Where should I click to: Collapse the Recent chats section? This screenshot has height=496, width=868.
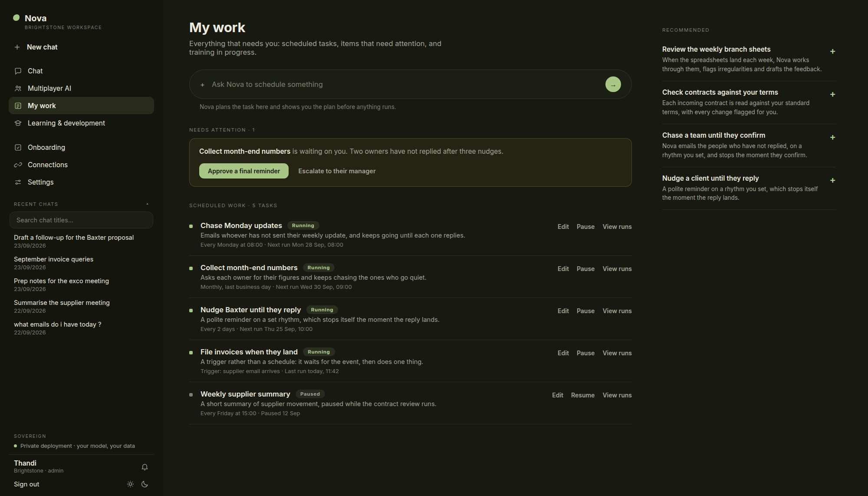click(147, 204)
